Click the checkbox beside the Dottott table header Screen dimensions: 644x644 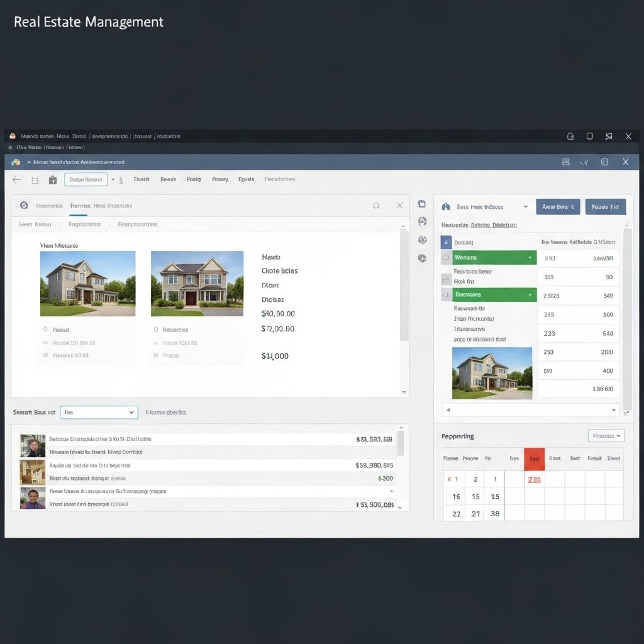click(x=445, y=241)
